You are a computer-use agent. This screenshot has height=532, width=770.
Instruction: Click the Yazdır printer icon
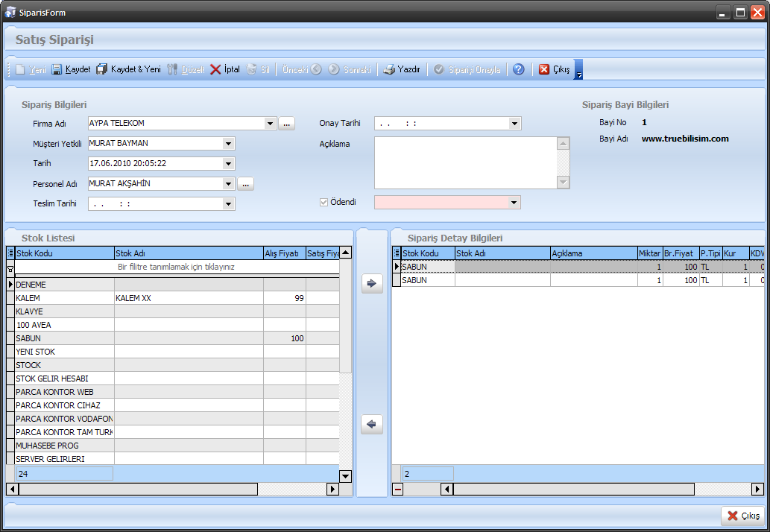pyautogui.click(x=389, y=69)
